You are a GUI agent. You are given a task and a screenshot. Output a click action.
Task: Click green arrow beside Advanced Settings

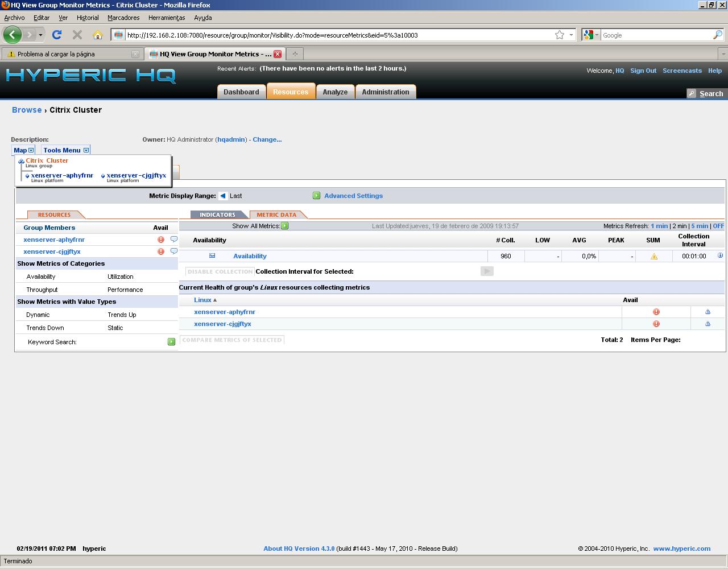pos(317,196)
